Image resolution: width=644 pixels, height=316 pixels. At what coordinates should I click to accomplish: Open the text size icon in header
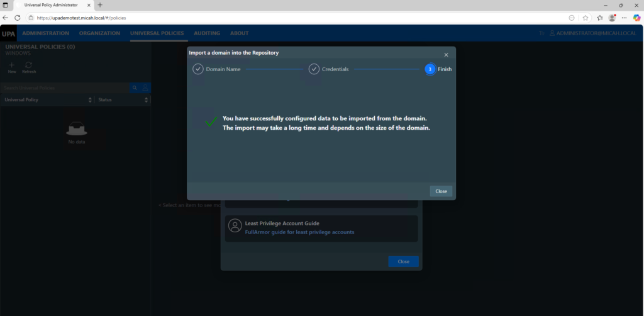point(541,33)
